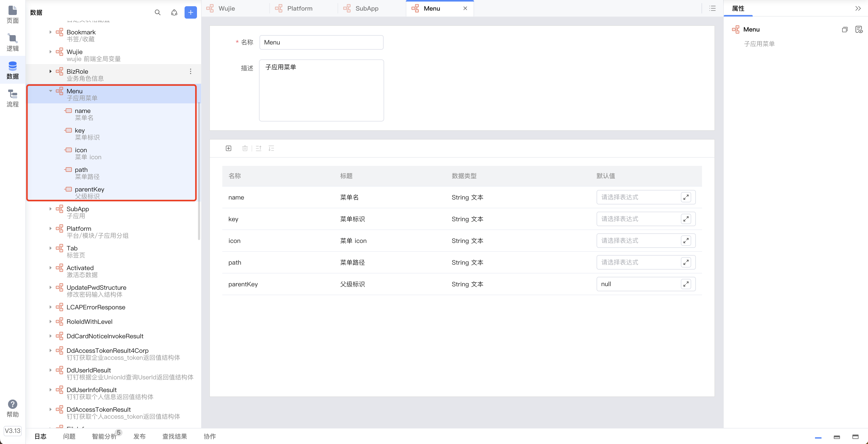The image size is (868, 444).
Task: Open the 帮助 help icon
Action: 12,404
